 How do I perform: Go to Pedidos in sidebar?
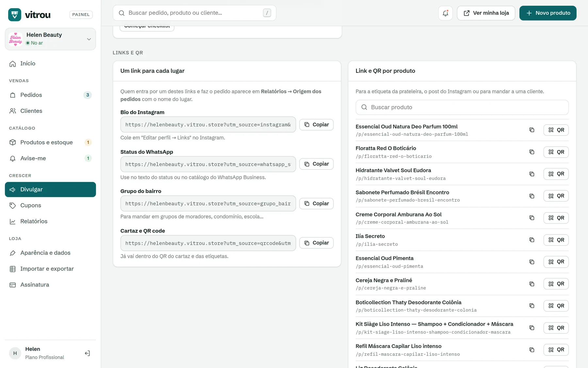50,95
